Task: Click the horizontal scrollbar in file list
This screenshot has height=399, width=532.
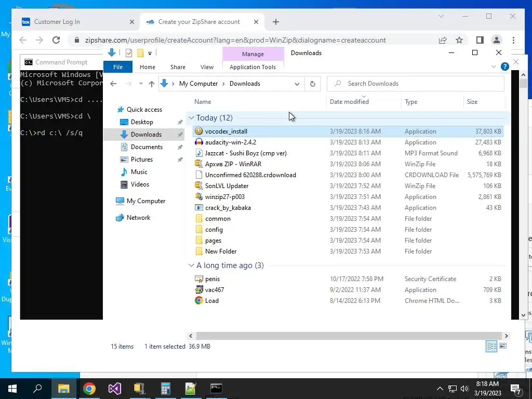Action: 349,336
